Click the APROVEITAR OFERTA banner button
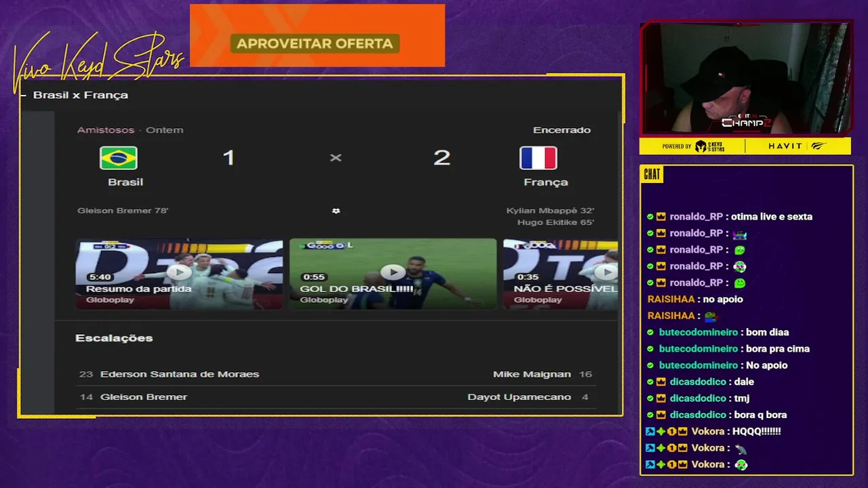This screenshot has width=868, height=488. [315, 43]
